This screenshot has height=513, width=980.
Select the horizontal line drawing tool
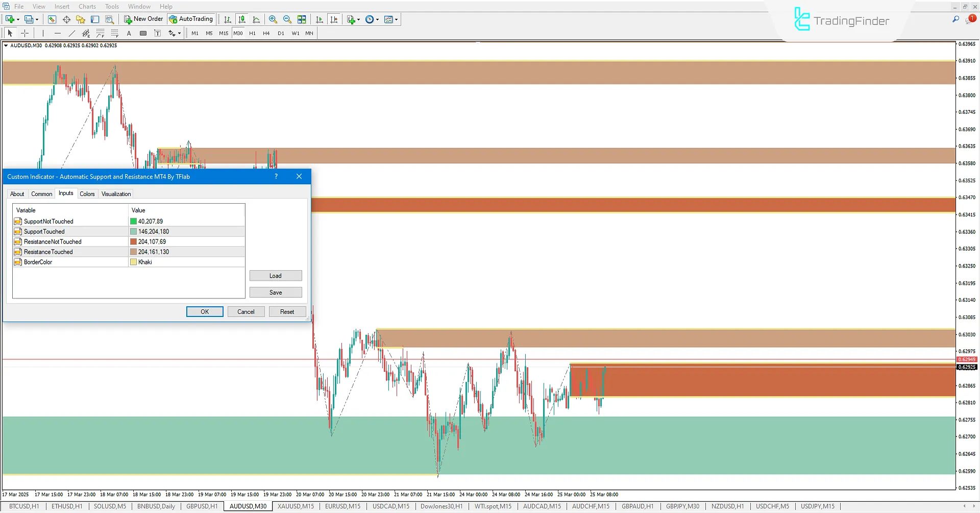[x=57, y=33]
